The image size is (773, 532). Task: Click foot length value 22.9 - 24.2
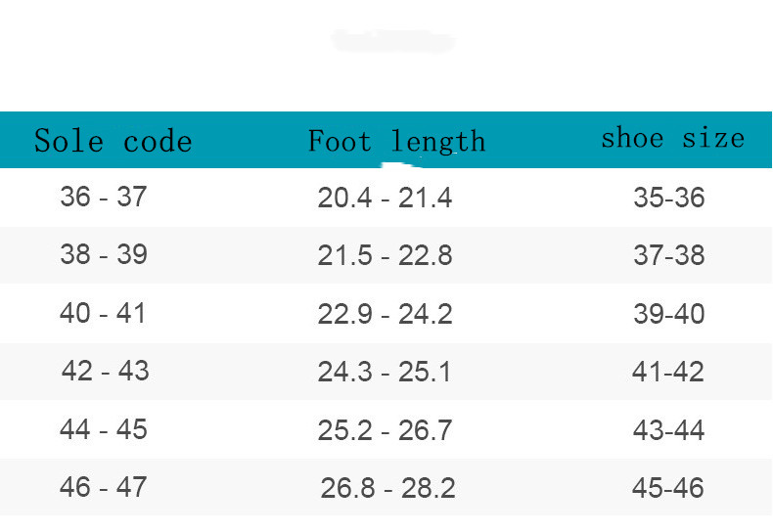385,315
